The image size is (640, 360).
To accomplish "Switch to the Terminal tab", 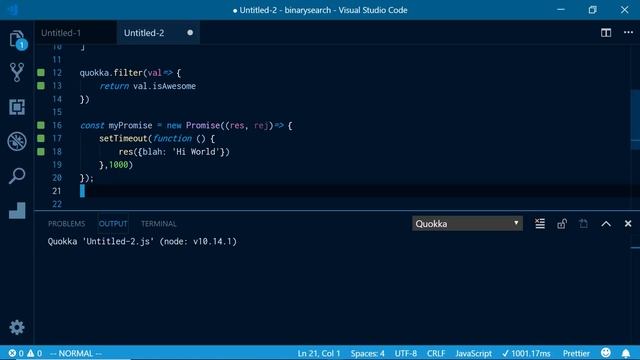I will click(158, 224).
